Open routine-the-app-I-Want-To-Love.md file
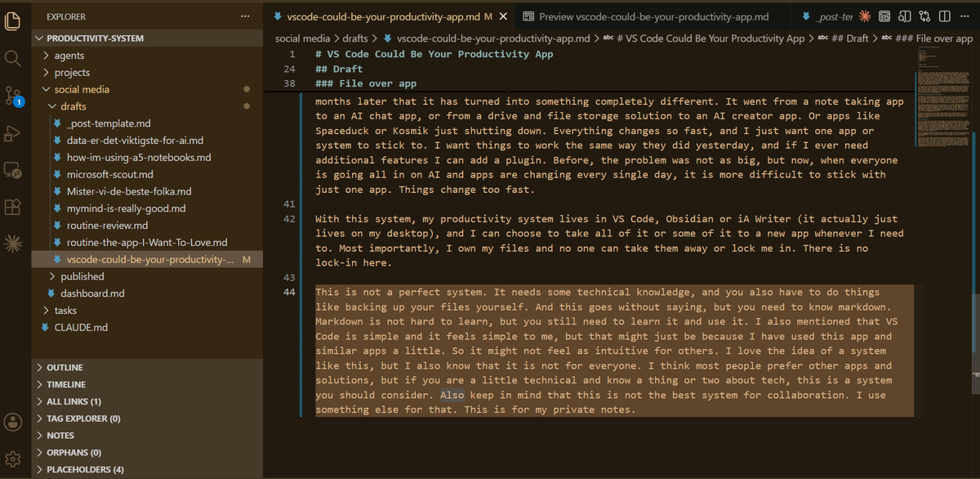Viewport: 980px width, 479px height. pyautogui.click(x=147, y=243)
